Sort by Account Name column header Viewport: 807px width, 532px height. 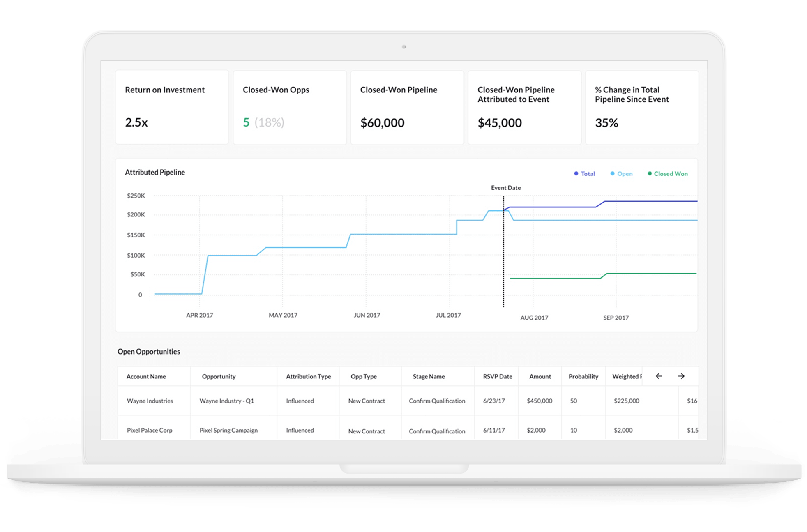(x=146, y=376)
